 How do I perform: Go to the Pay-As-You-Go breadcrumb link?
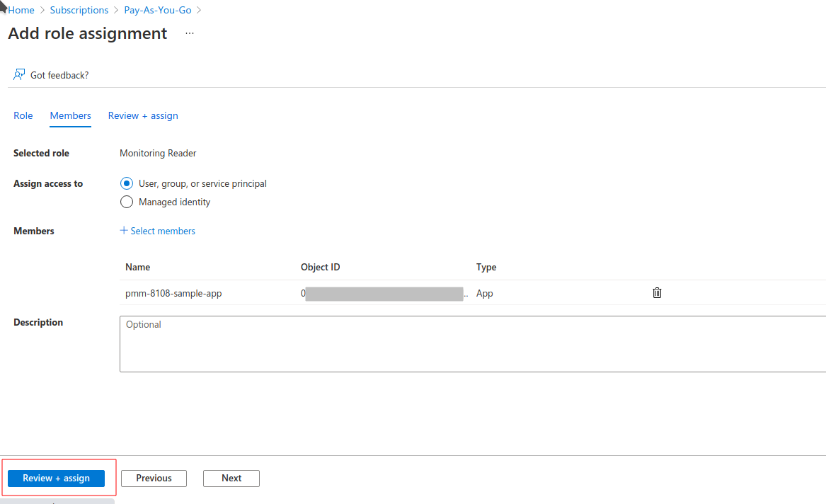(x=158, y=10)
